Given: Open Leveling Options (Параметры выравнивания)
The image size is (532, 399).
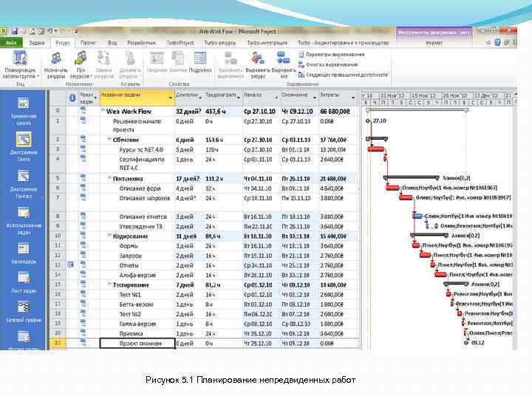Looking at the screenshot, I should 331,54.
